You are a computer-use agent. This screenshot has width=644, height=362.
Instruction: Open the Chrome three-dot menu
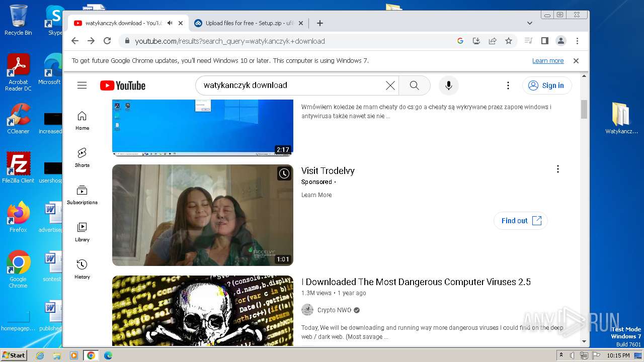[577, 41]
